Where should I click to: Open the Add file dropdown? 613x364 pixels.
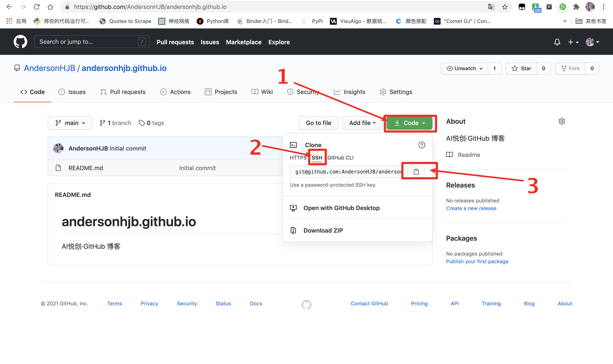(x=362, y=123)
